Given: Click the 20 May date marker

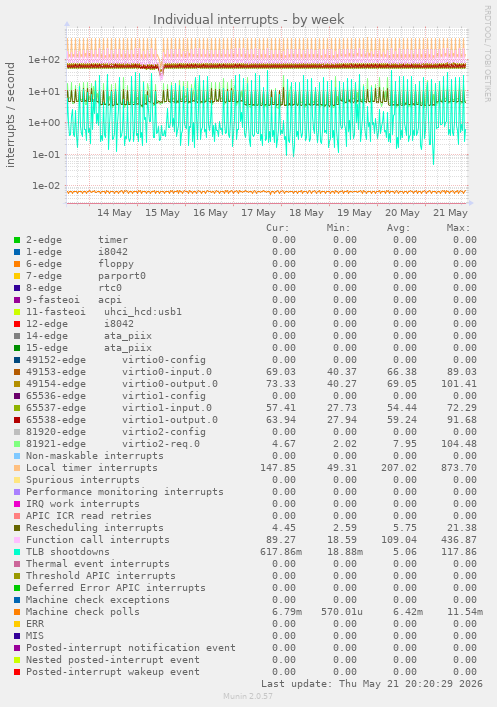Looking at the screenshot, I should click(x=402, y=212).
